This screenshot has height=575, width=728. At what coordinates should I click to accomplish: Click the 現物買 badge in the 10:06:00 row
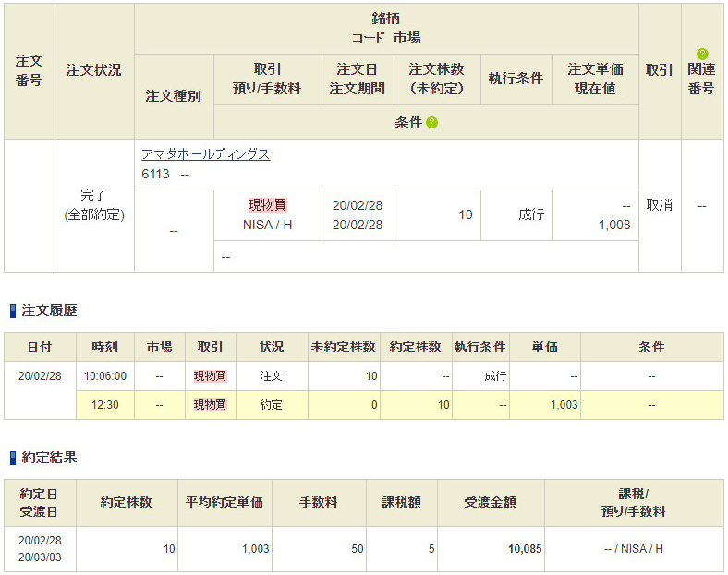[210, 376]
